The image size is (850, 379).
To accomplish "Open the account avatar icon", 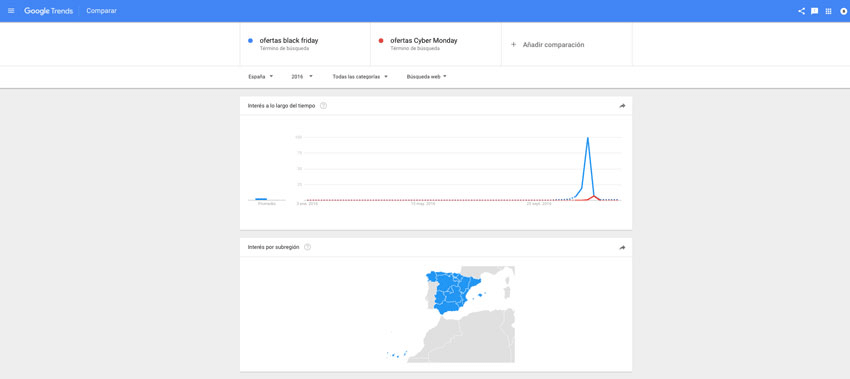I will tap(843, 11).
